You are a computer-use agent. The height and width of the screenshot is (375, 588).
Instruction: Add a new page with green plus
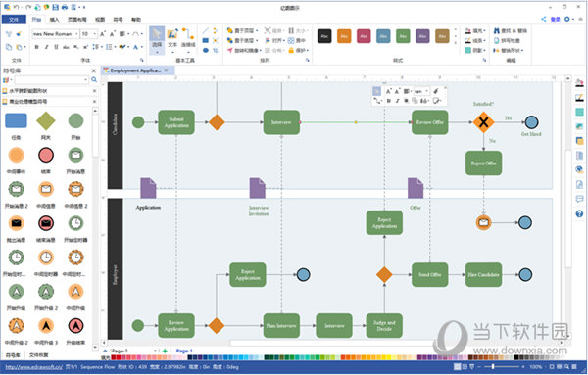pyautogui.click(x=165, y=352)
